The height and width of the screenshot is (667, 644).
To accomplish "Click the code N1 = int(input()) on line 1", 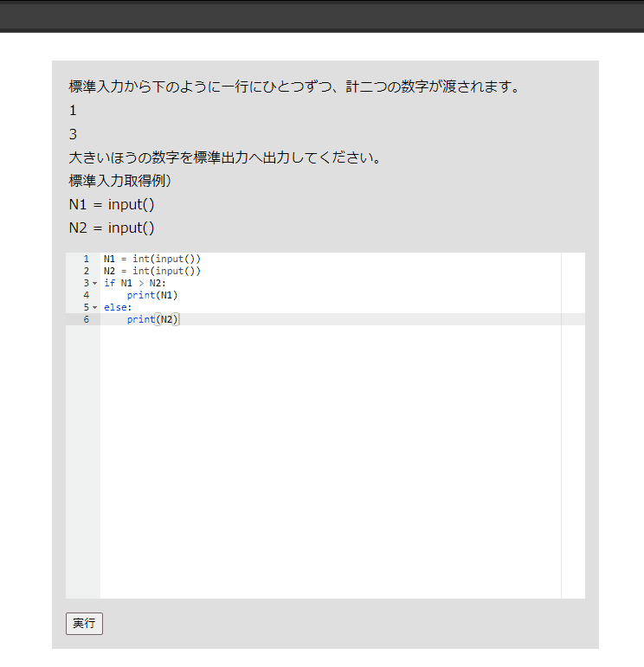I will click(151, 259).
